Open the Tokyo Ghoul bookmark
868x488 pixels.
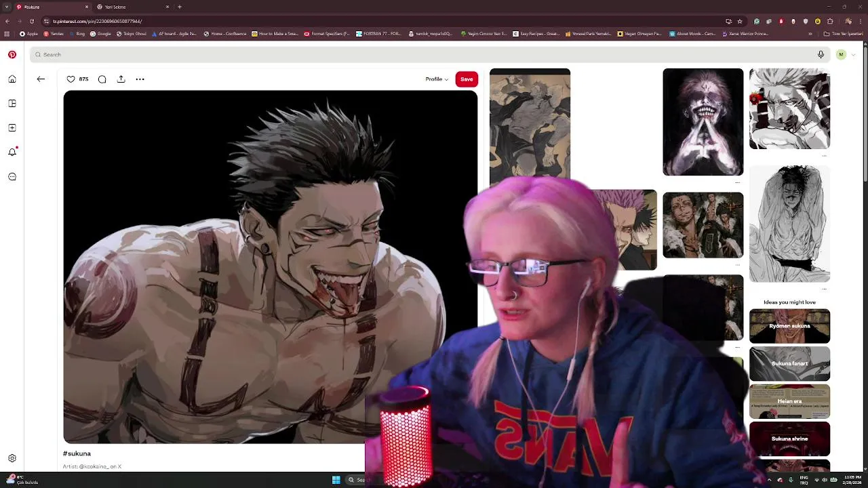click(x=131, y=34)
